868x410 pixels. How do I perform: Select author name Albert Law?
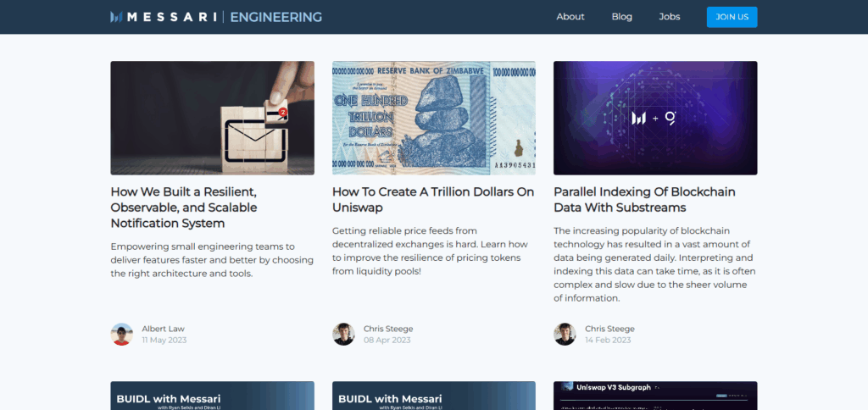(163, 329)
